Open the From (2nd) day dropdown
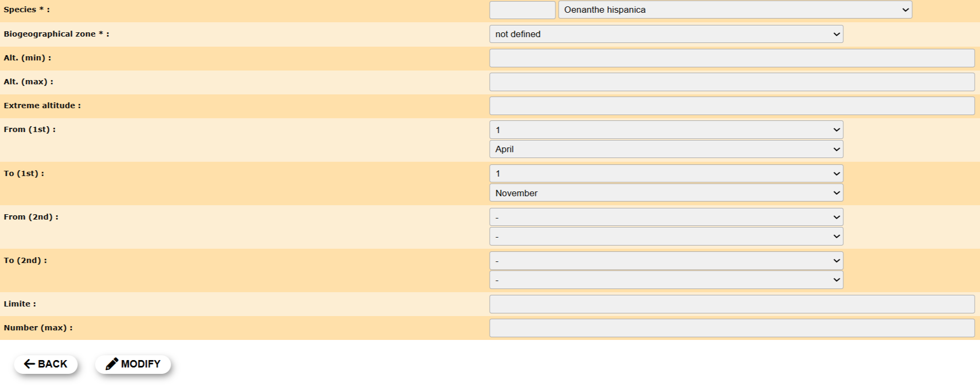Screen dimensions: 980x385 tap(666, 217)
